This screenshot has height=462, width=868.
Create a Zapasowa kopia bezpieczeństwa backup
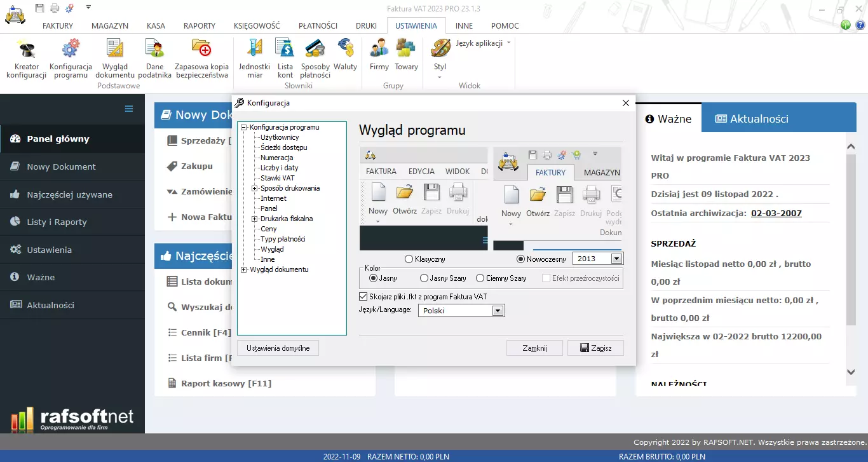point(201,57)
